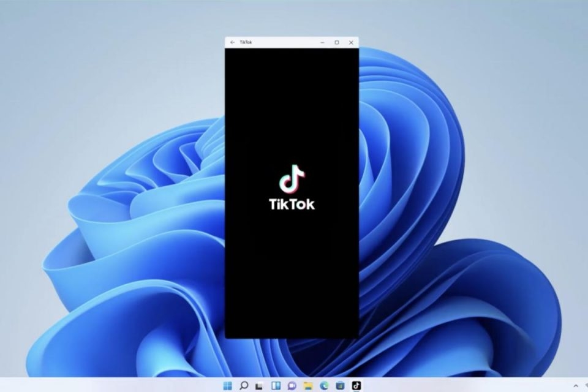Minimize the TikTok window
The width and height of the screenshot is (588, 392).
pos(322,42)
